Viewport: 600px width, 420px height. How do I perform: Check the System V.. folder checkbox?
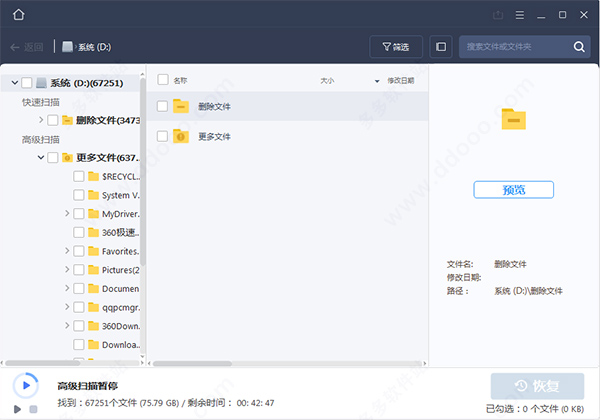click(79, 195)
